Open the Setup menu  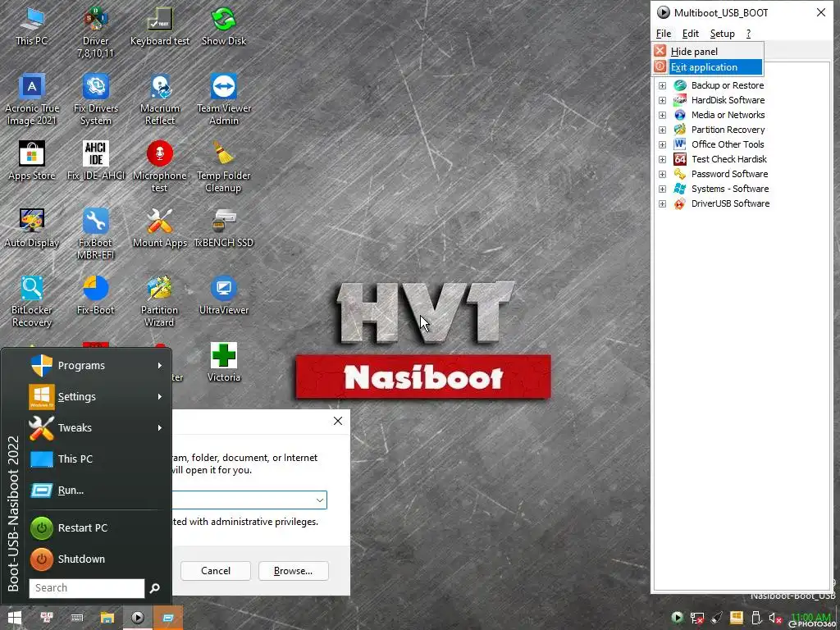pyautogui.click(x=722, y=34)
